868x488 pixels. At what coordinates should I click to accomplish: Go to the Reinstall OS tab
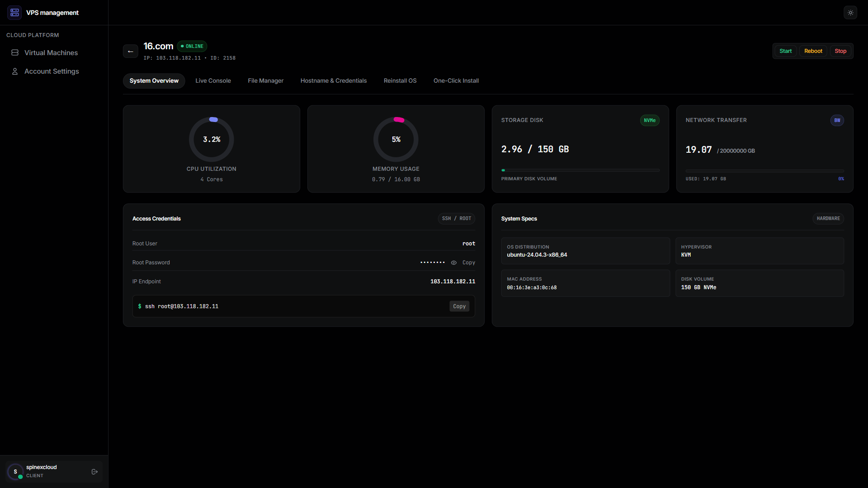pyautogui.click(x=400, y=81)
